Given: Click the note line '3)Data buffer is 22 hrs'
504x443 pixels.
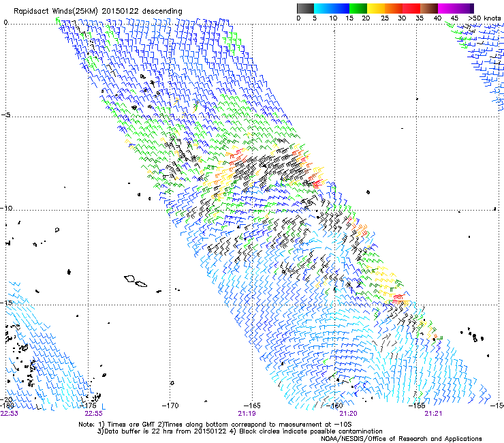Looking at the screenshot, I should pos(240,431).
